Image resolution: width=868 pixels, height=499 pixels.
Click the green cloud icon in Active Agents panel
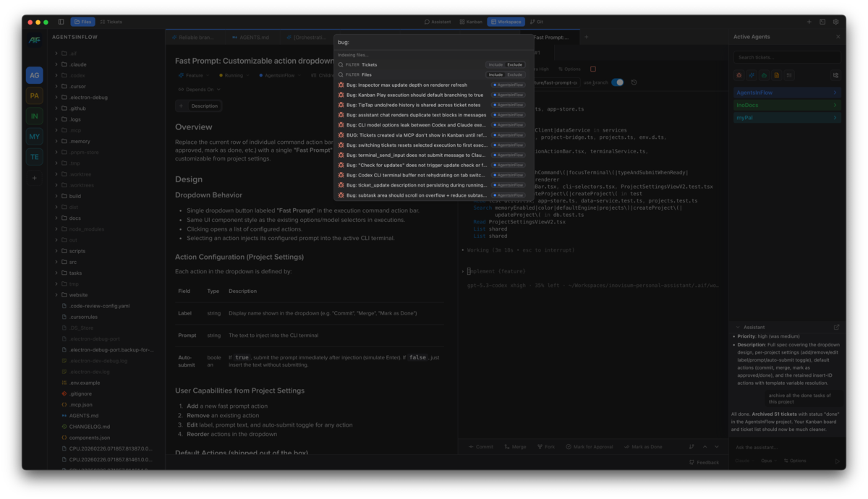coord(764,75)
